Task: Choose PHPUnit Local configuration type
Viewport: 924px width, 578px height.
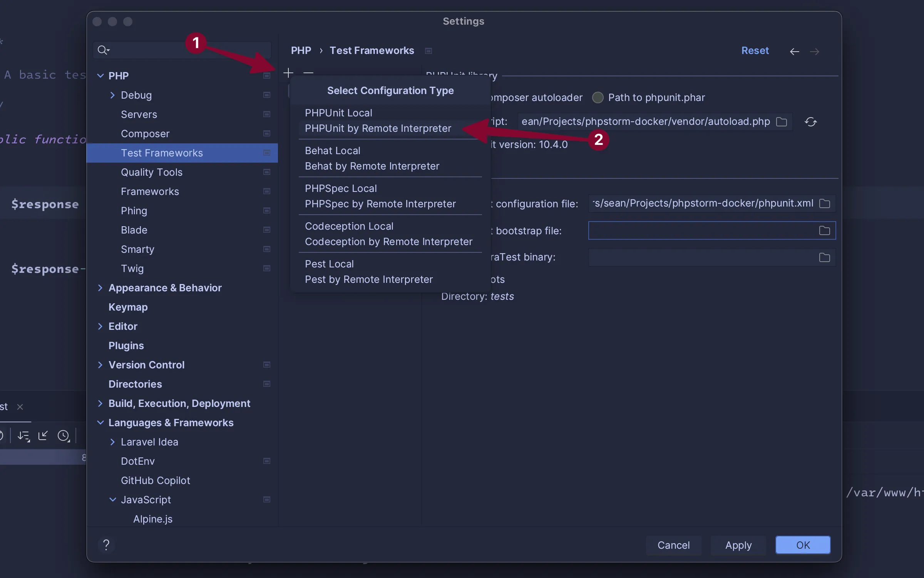Action: [x=390, y=113]
